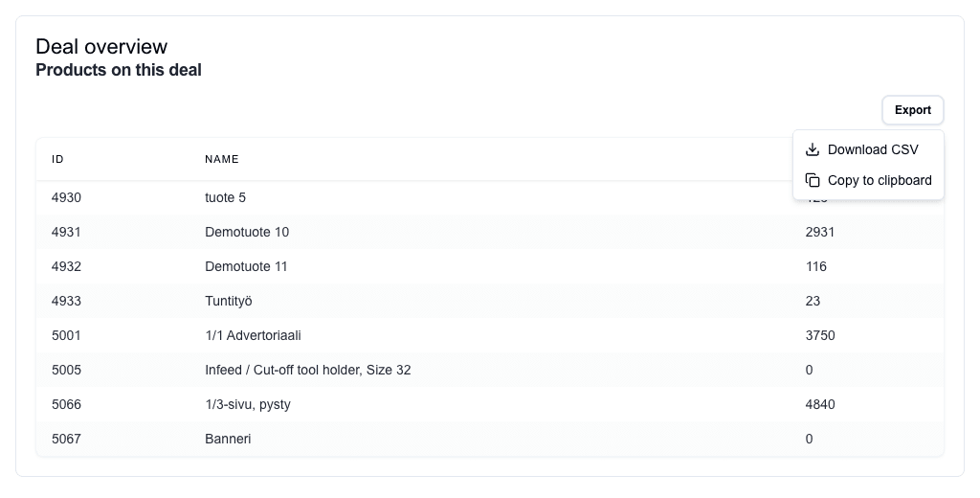Select the ID cell 5066

tap(66, 404)
